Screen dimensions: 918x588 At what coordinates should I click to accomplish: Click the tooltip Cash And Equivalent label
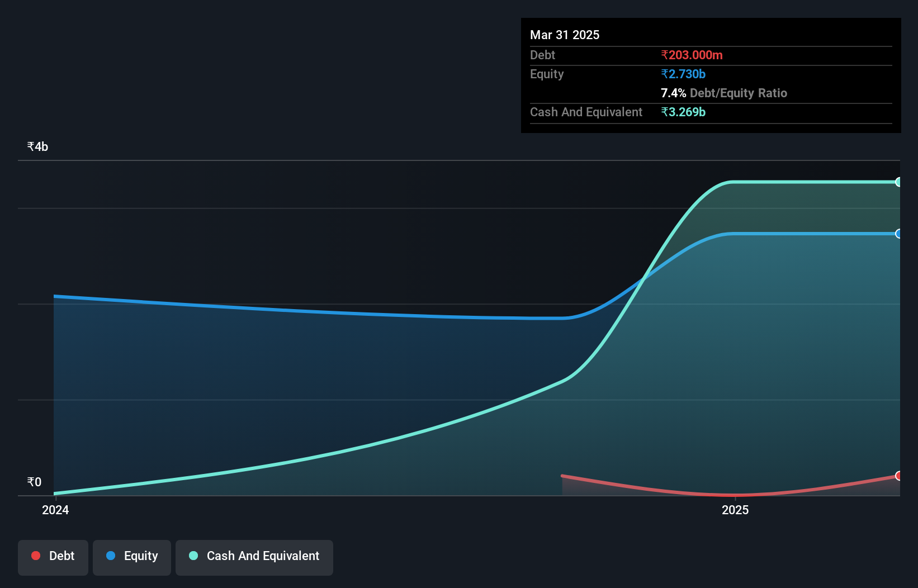[586, 112]
